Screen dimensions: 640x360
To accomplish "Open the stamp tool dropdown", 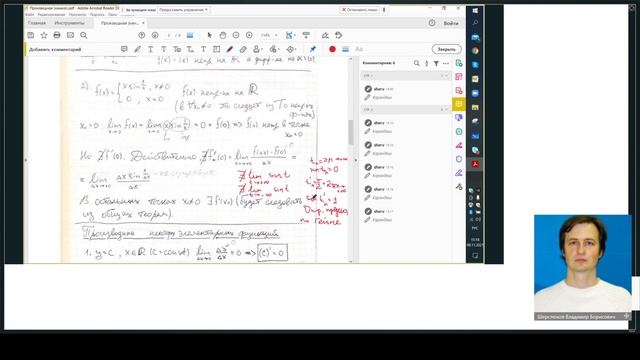I will coord(257,49).
